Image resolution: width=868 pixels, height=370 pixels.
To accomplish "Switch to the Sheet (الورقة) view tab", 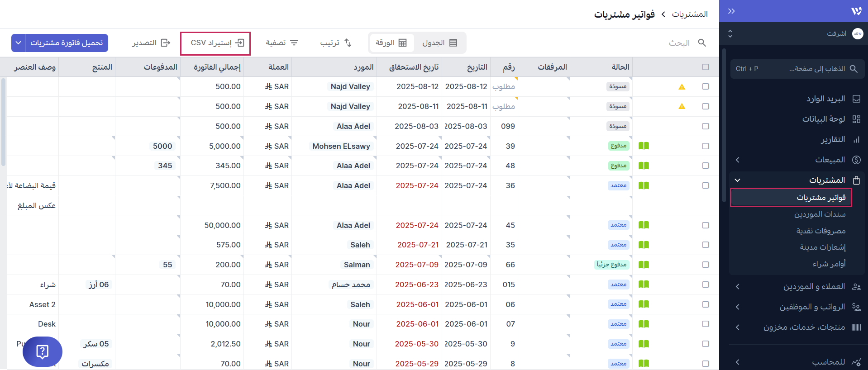I will click(x=391, y=43).
